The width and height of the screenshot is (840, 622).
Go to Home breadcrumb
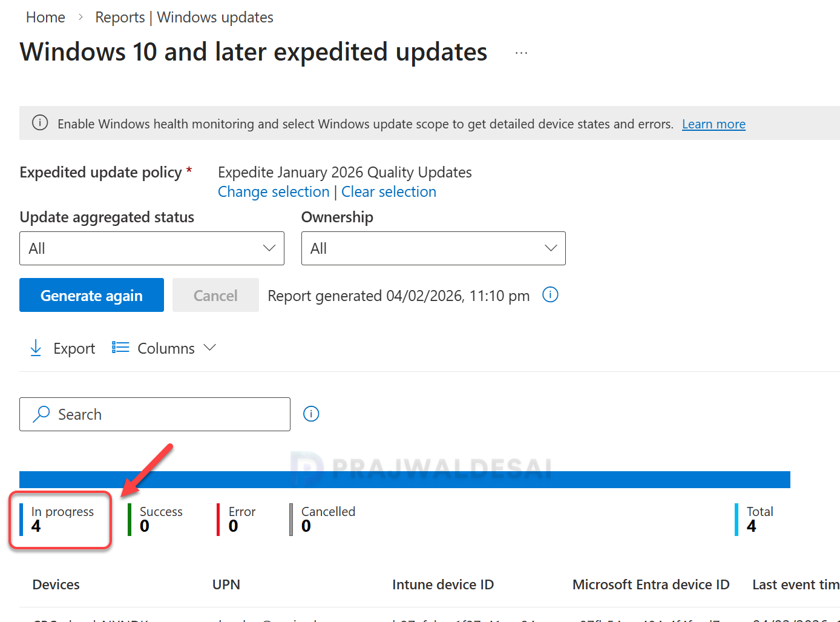point(45,18)
